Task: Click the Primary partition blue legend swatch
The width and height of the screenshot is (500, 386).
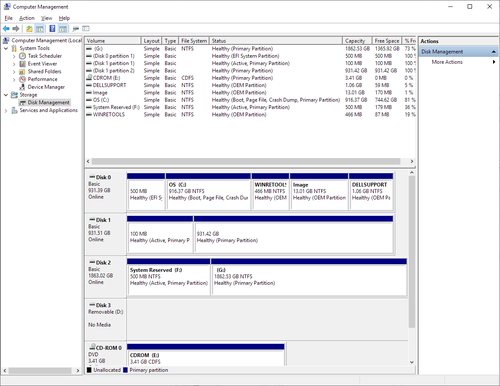Action: [x=125, y=370]
